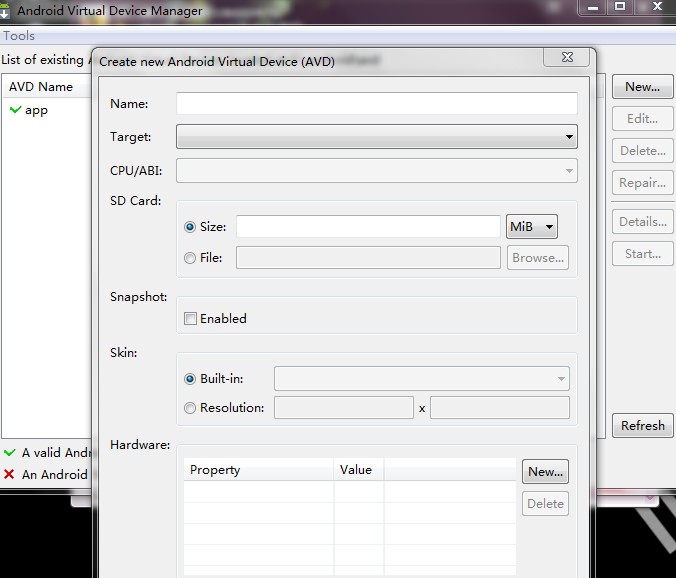This screenshot has height=578, width=676.
Task: Click the red X legend icon
Action: point(9,474)
